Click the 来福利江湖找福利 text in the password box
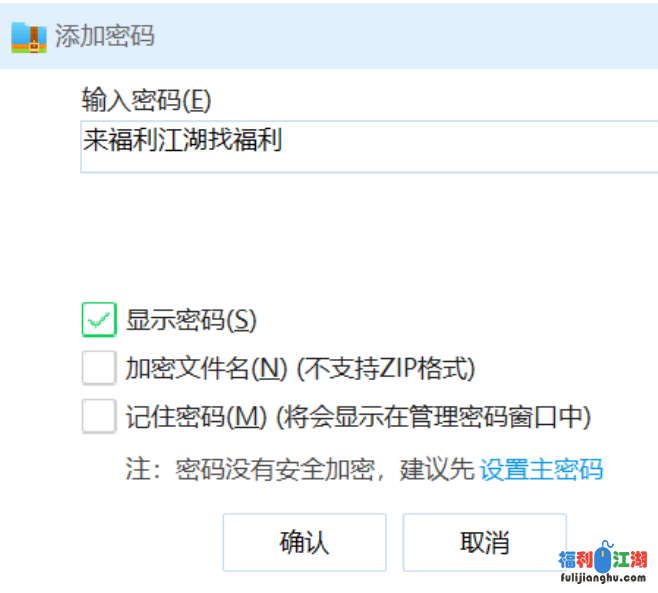The height and width of the screenshot is (593, 658). point(183,141)
